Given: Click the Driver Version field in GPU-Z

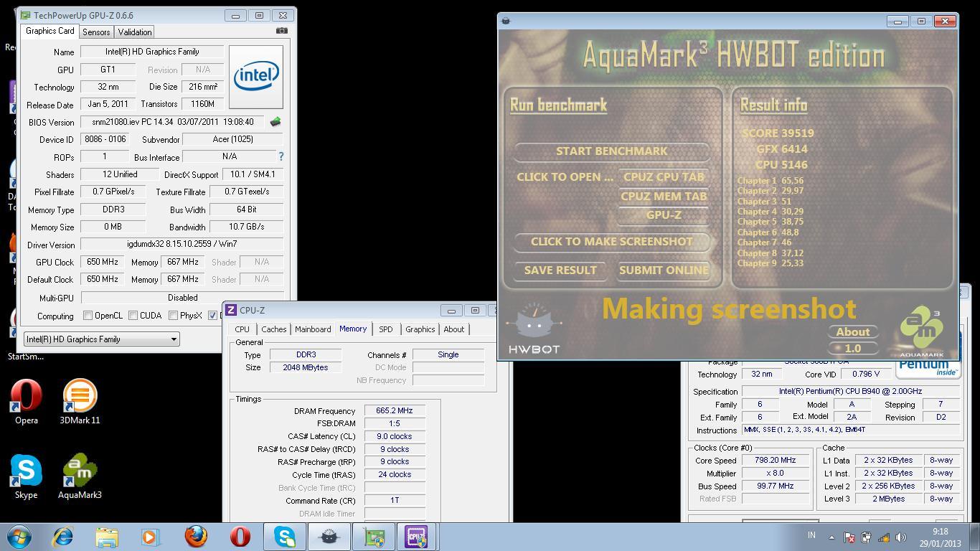Looking at the screenshot, I should pos(182,244).
